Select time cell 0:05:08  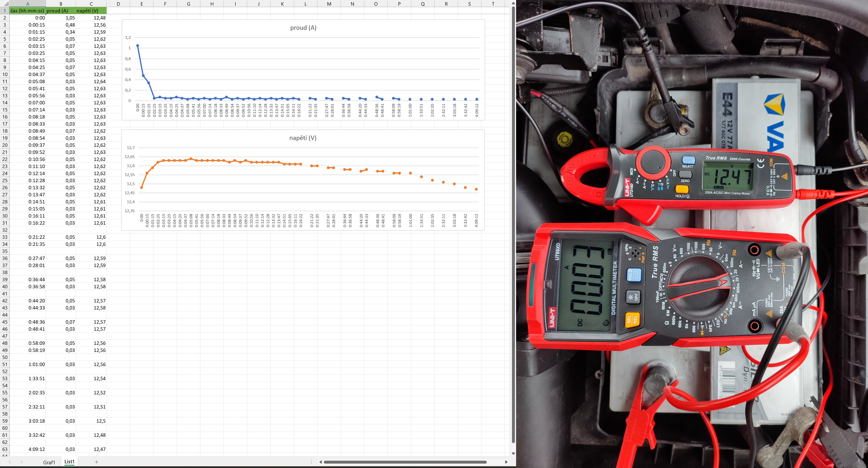tap(28, 81)
